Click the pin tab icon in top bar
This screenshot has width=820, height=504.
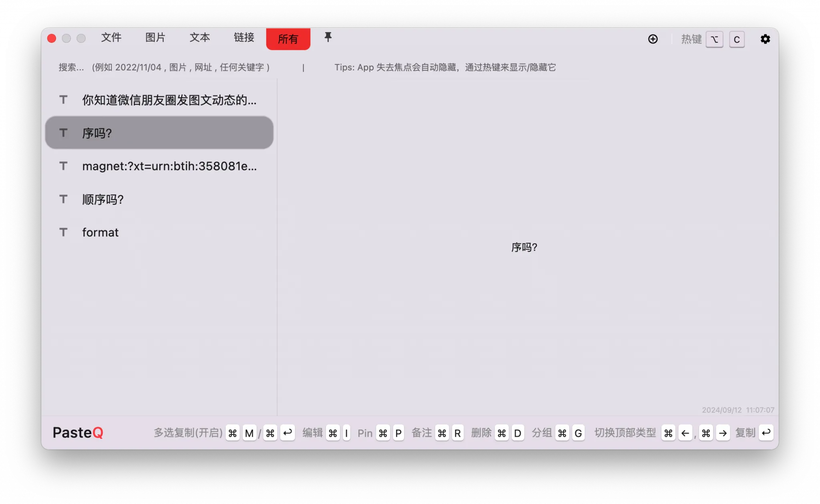[328, 38]
